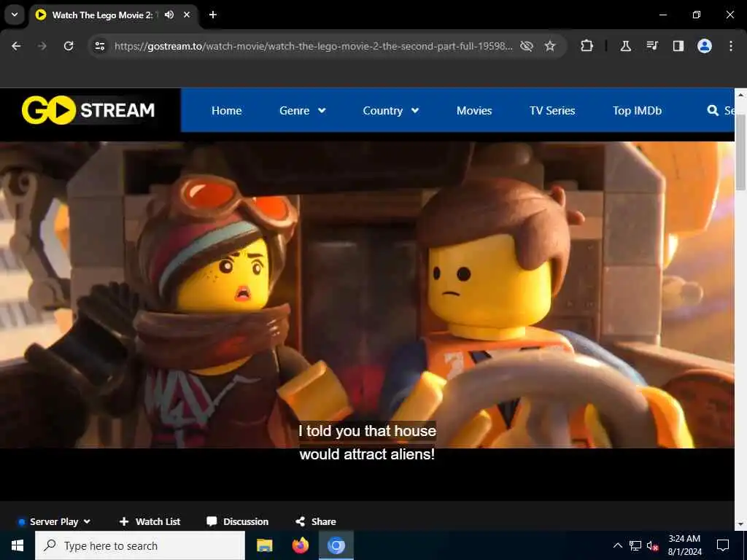Add movie to Watch List

click(x=150, y=521)
